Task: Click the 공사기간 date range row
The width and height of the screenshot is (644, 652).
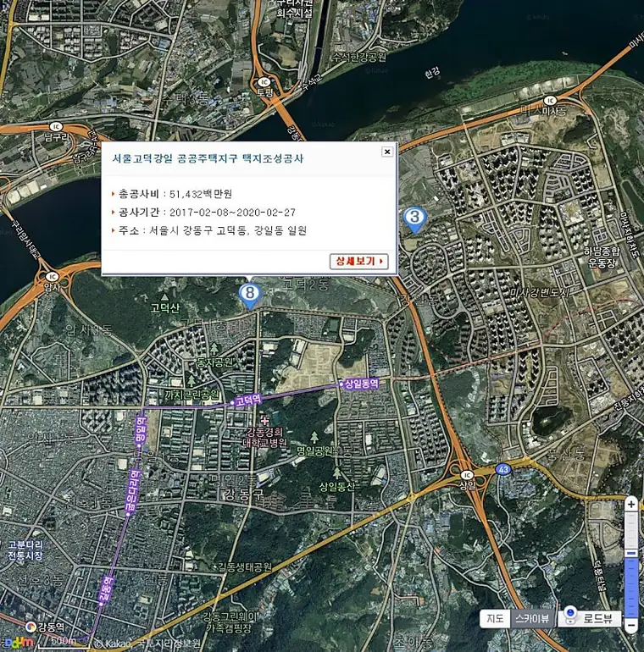Action: pos(203,213)
